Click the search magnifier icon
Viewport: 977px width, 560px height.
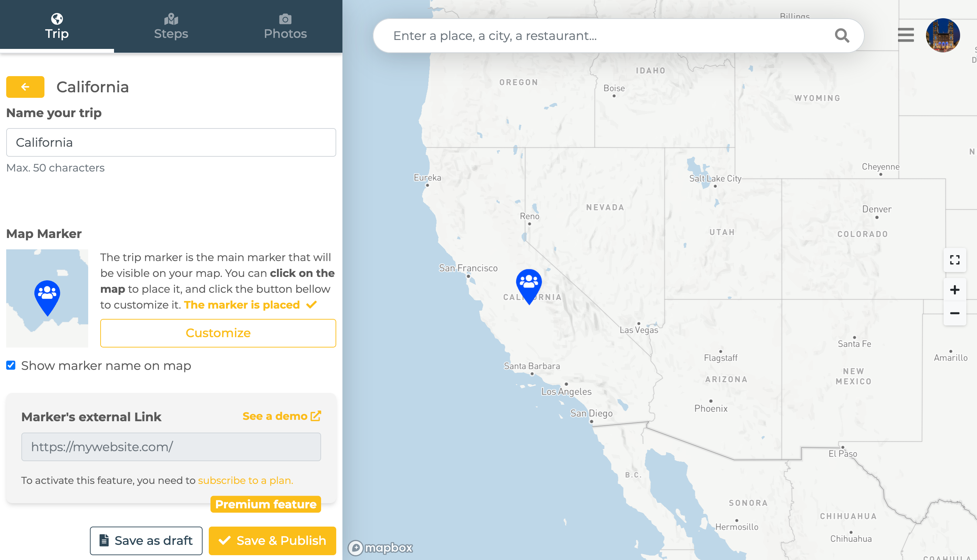(x=842, y=36)
